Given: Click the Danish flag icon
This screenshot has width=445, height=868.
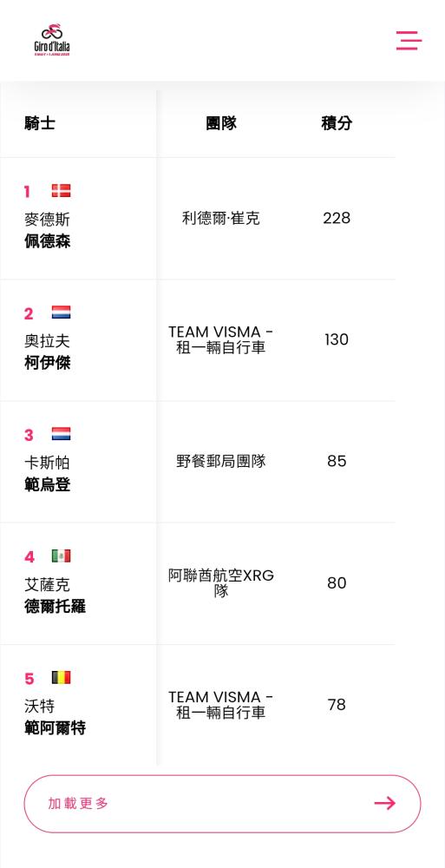Looking at the screenshot, I should pyautogui.click(x=61, y=191).
